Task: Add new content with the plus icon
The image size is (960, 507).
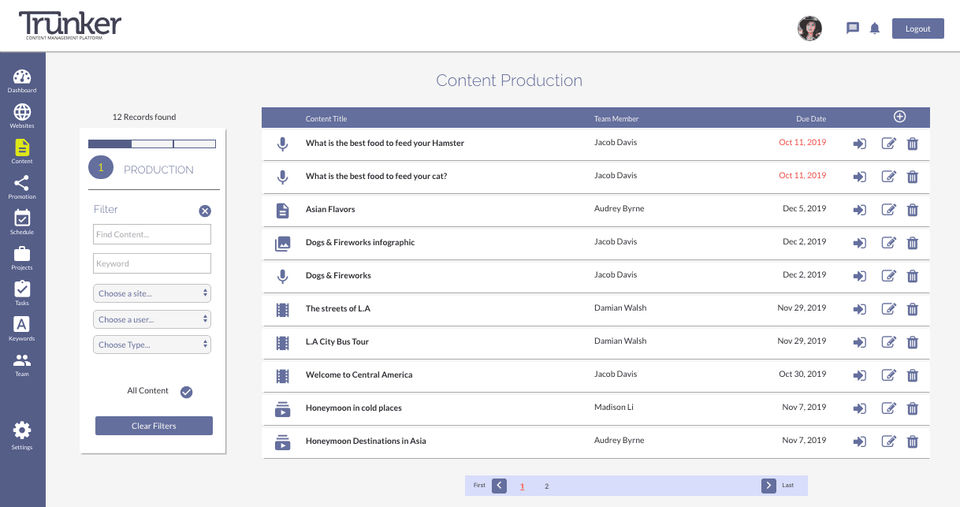Action: 899,116
